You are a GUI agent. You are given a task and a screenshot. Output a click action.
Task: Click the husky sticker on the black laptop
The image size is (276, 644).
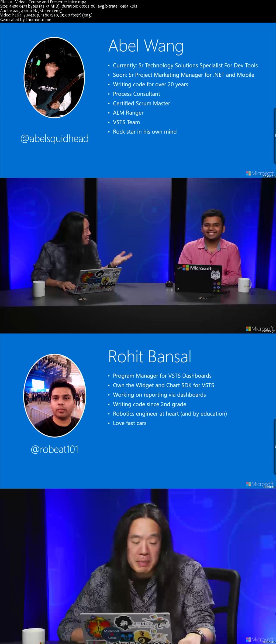(x=216, y=276)
